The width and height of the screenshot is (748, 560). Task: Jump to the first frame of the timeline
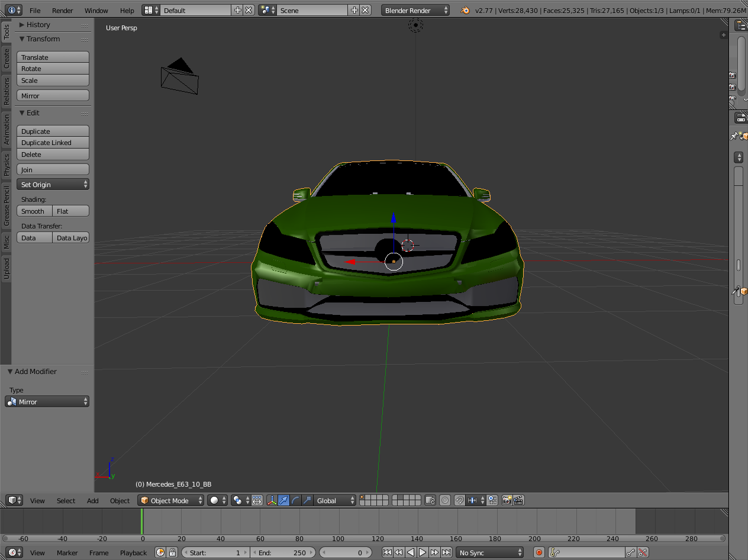click(387, 552)
